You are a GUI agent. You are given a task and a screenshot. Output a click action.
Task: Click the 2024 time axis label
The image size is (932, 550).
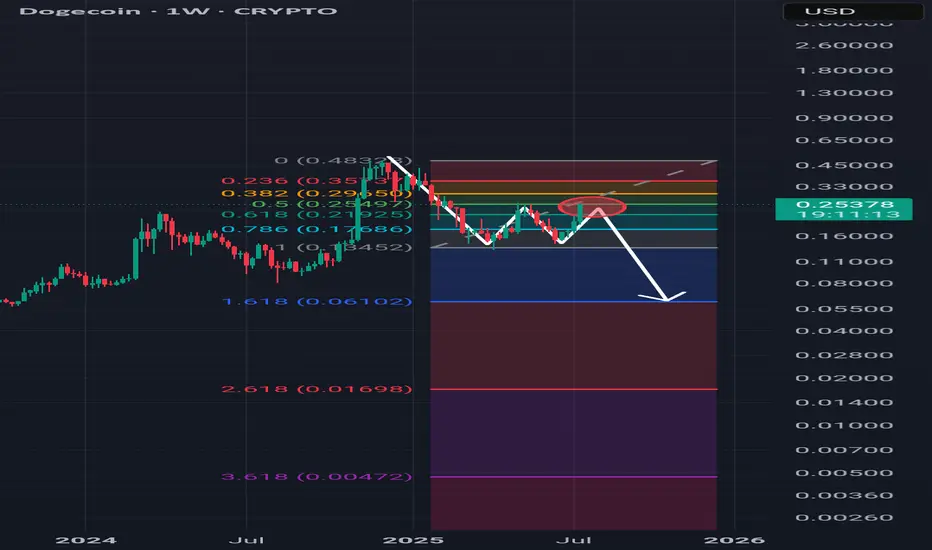86,540
